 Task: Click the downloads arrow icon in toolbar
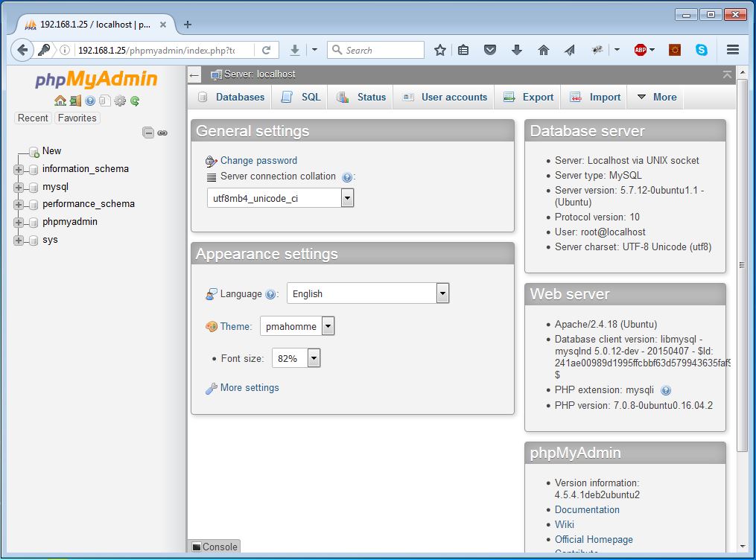pyautogui.click(x=517, y=50)
